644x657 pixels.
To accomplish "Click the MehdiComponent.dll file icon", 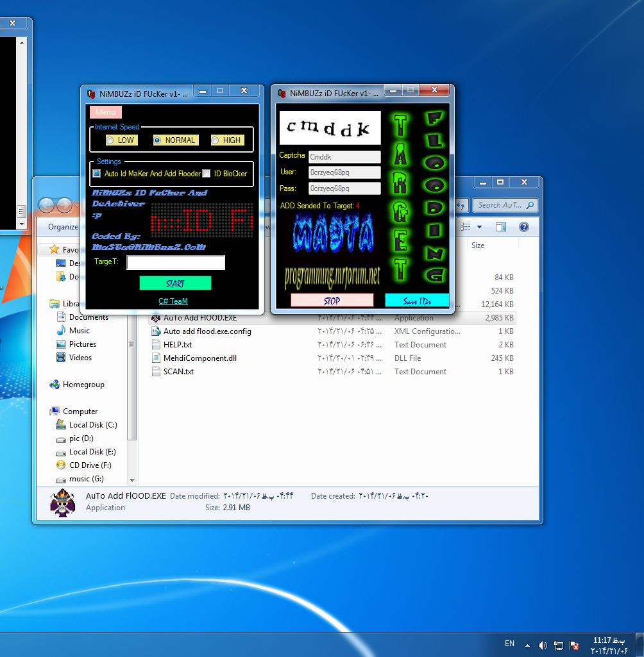I will pyautogui.click(x=156, y=358).
